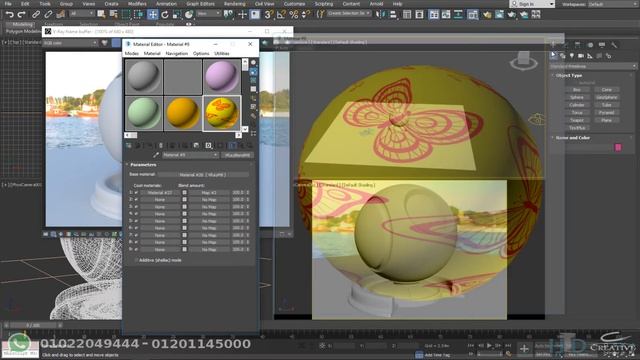640x360 pixels.
Task: Toggle the Percent Snap icon
Action: coord(293,14)
